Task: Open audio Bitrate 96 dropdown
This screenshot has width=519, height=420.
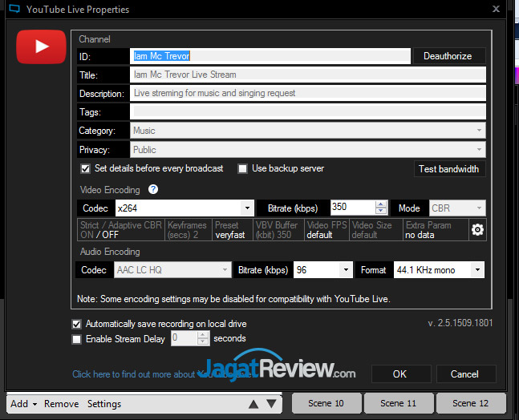Action: [x=345, y=270]
